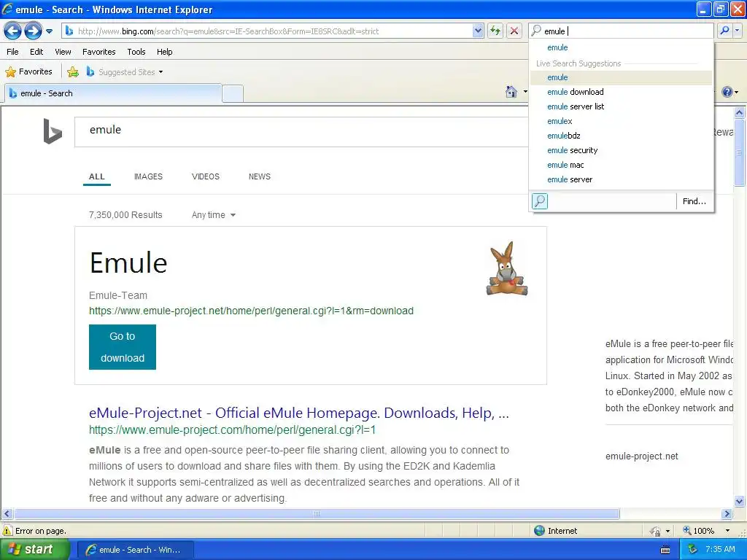Switch to the NEWS results tab
The image size is (747, 560).
point(260,176)
